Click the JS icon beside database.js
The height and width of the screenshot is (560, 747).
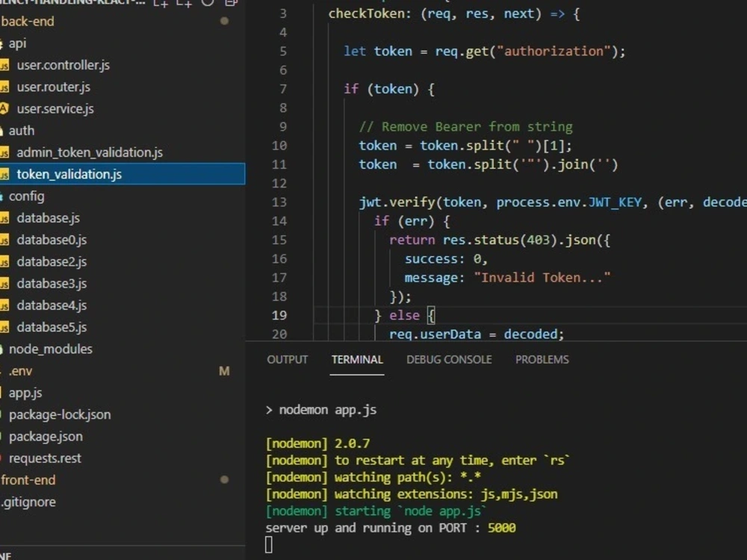(x=4, y=219)
